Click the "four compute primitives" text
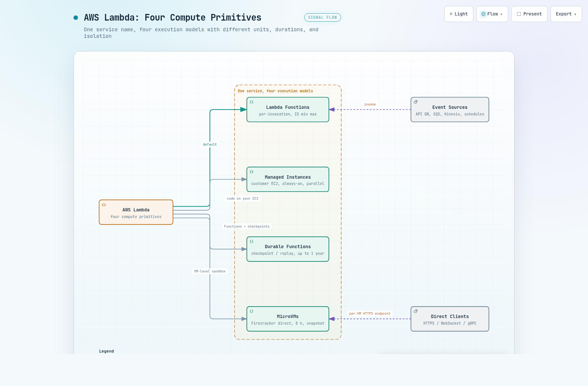This screenshot has width=588, height=386. 136,217
